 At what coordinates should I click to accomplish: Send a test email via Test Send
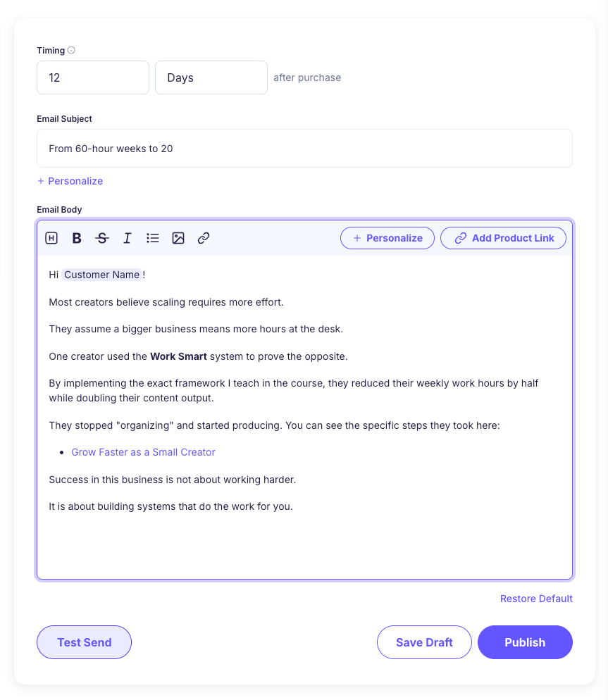pyautogui.click(x=84, y=642)
